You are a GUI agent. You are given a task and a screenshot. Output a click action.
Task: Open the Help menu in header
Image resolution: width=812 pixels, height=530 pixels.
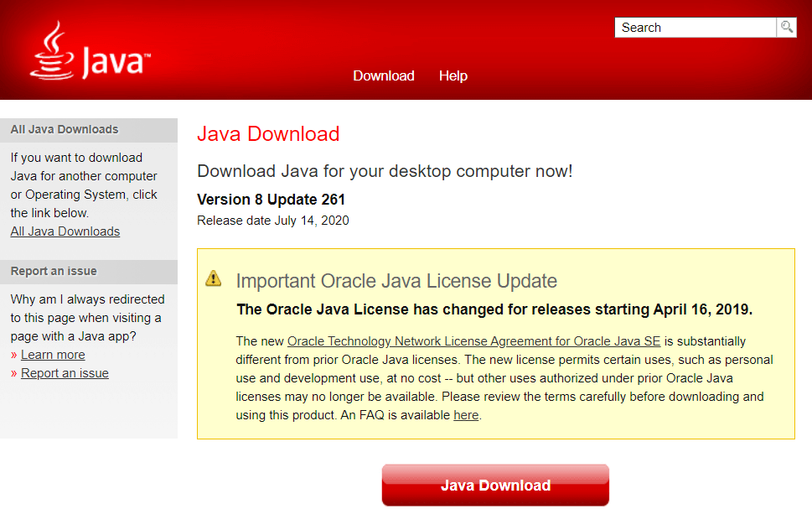[453, 75]
